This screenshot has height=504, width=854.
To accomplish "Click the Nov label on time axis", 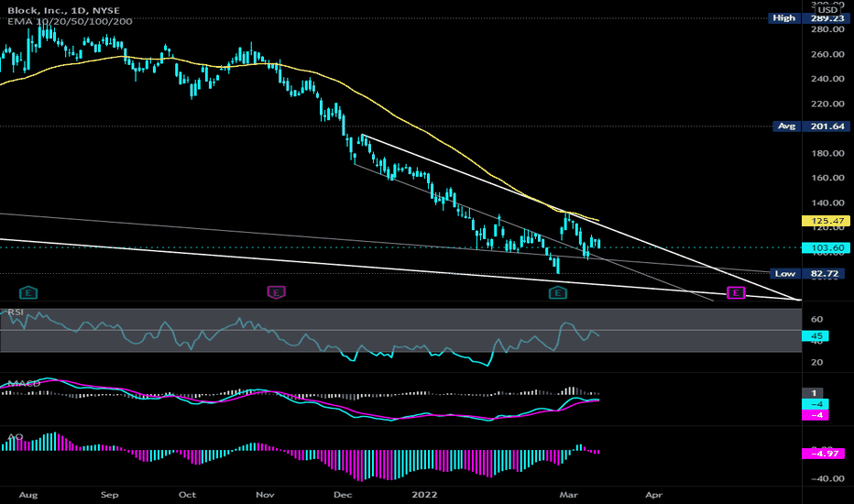I will pos(265,495).
